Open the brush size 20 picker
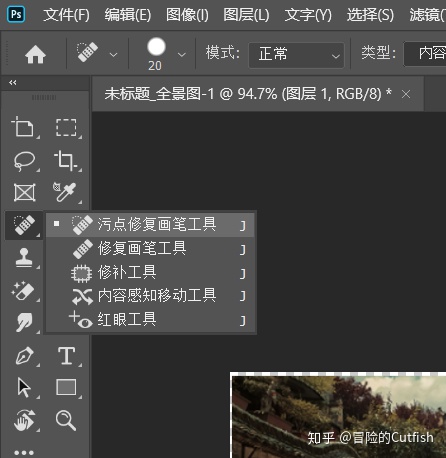 182,54
